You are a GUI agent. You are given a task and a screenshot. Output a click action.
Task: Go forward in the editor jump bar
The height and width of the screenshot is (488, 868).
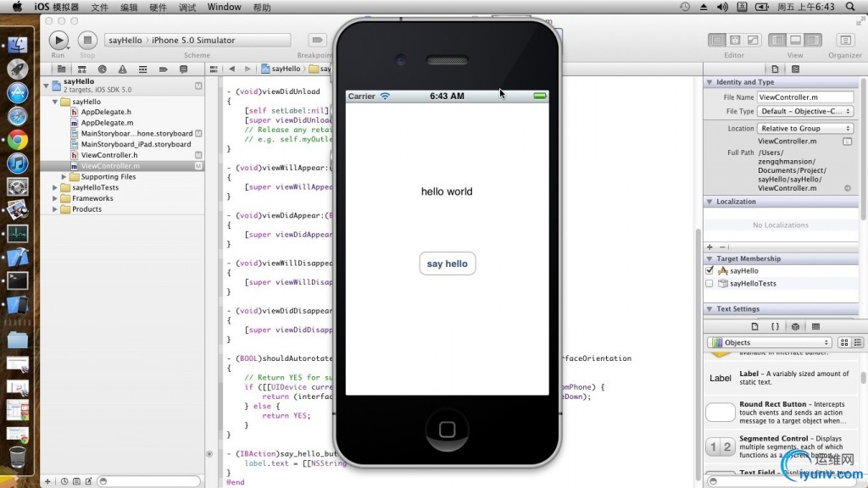click(248, 69)
